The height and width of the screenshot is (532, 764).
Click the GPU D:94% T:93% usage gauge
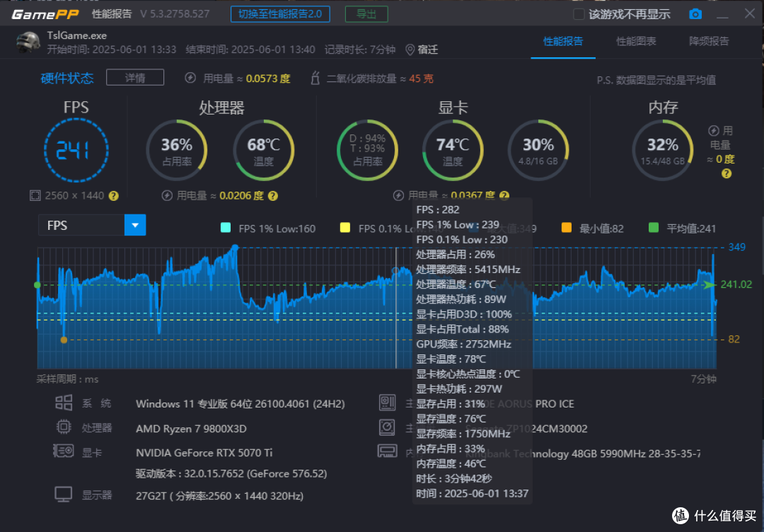(x=367, y=150)
